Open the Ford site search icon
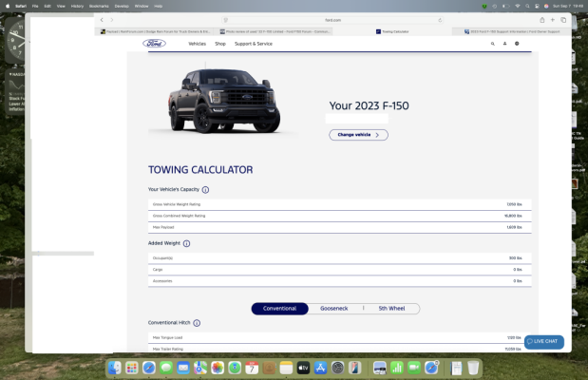The width and height of the screenshot is (588, 380). 493,44
